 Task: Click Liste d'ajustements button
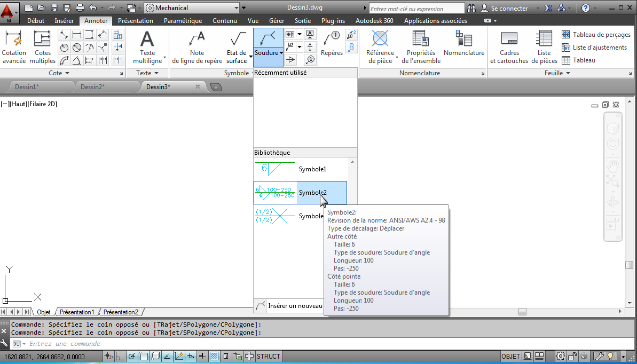[595, 48]
